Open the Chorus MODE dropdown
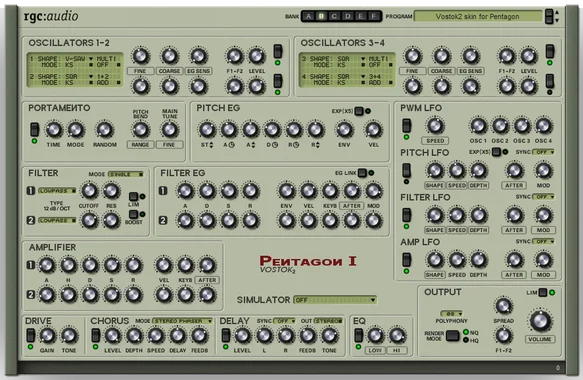Screen dimensions: 583x380 [183, 321]
